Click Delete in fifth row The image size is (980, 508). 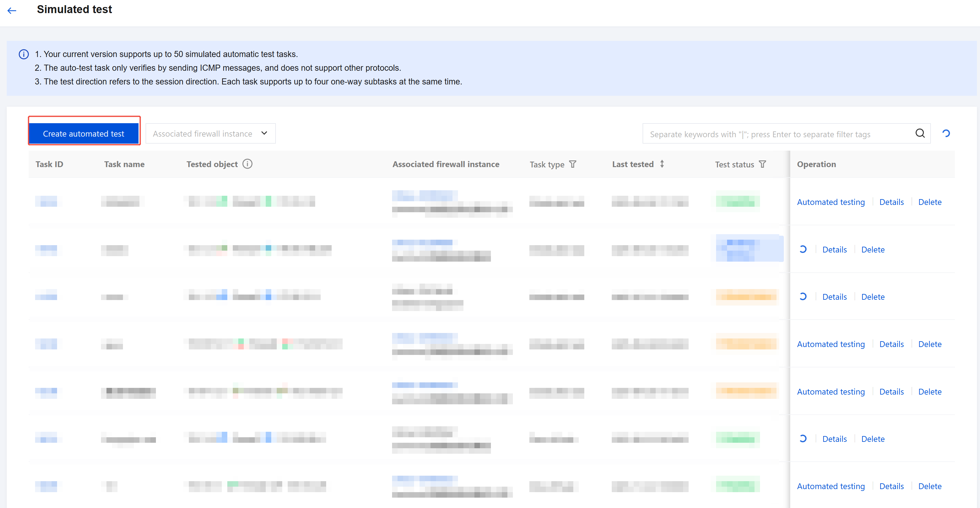930,392
